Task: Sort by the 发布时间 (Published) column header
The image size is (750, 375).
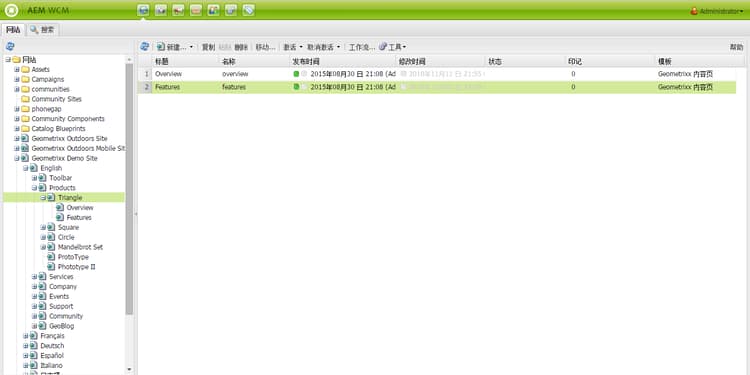Action: pos(342,61)
